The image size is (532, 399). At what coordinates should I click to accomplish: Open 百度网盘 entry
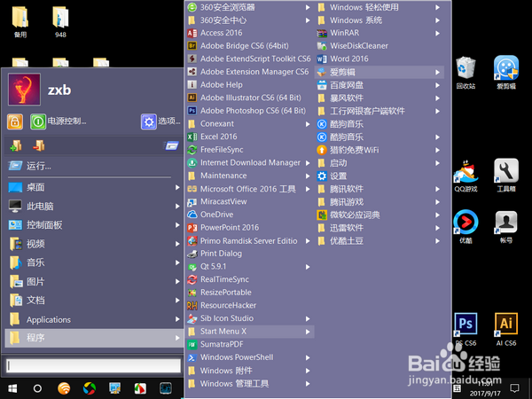tap(379, 85)
